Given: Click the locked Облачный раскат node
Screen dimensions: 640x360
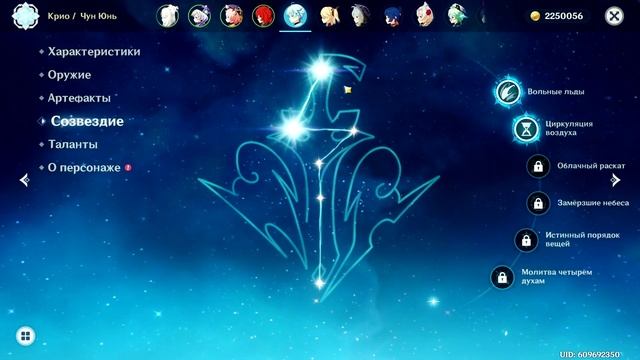Looking at the screenshot, I should coord(538,166).
